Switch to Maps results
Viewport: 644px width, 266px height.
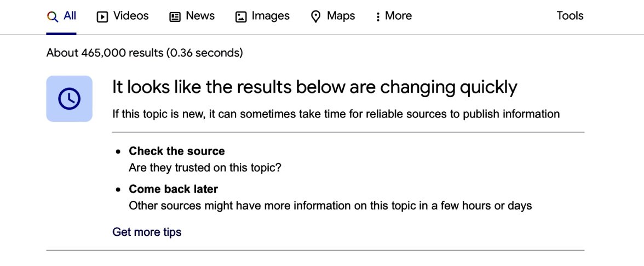[341, 16]
